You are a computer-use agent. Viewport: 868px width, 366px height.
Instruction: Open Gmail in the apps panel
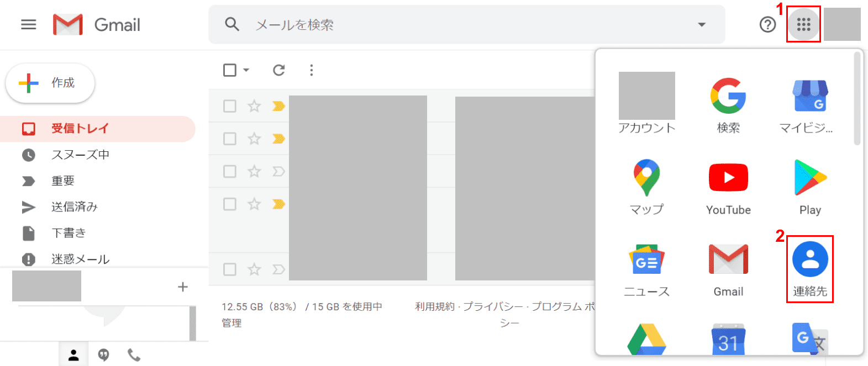coord(728,269)
